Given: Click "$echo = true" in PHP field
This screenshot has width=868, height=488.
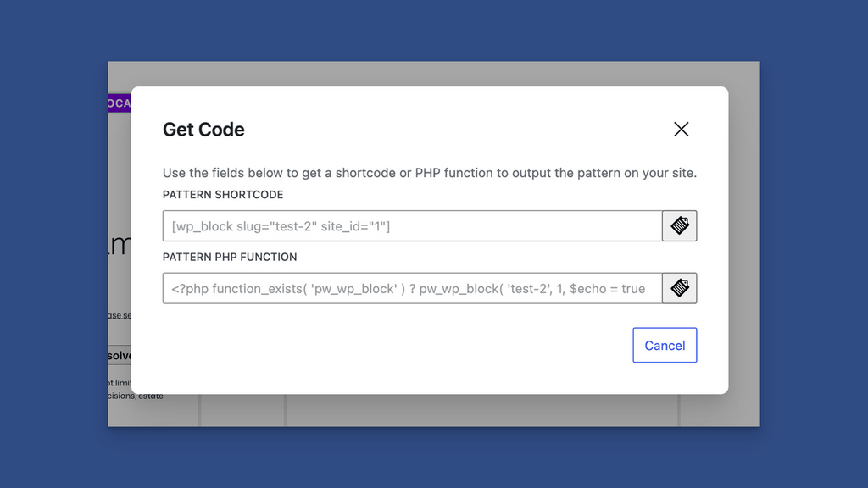Looking at the screenshot, I should (x=607, y=289).
